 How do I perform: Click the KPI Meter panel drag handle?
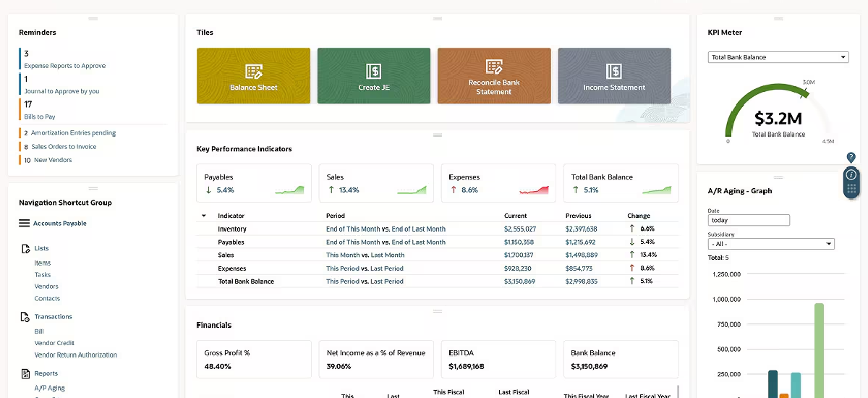tap(778, 18)
